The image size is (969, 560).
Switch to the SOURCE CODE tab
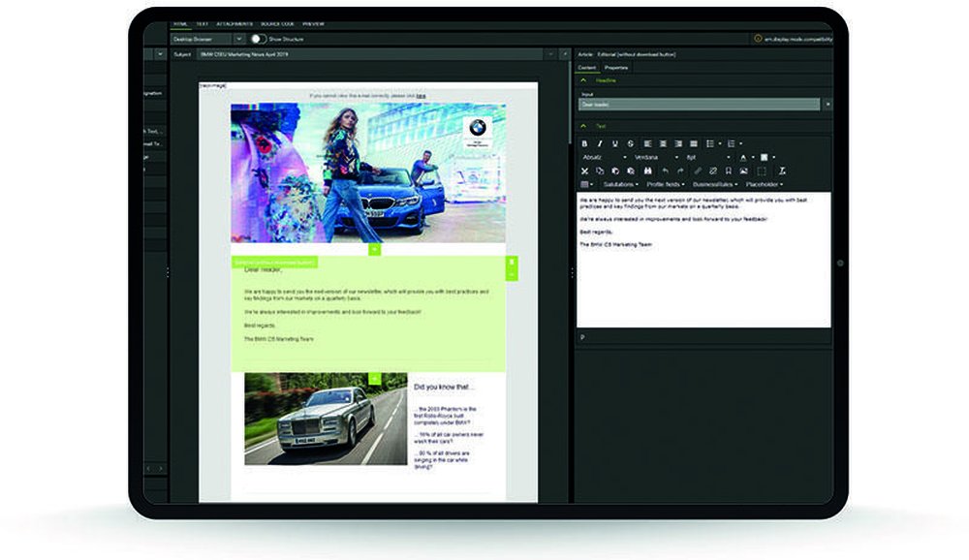[277, 23]
